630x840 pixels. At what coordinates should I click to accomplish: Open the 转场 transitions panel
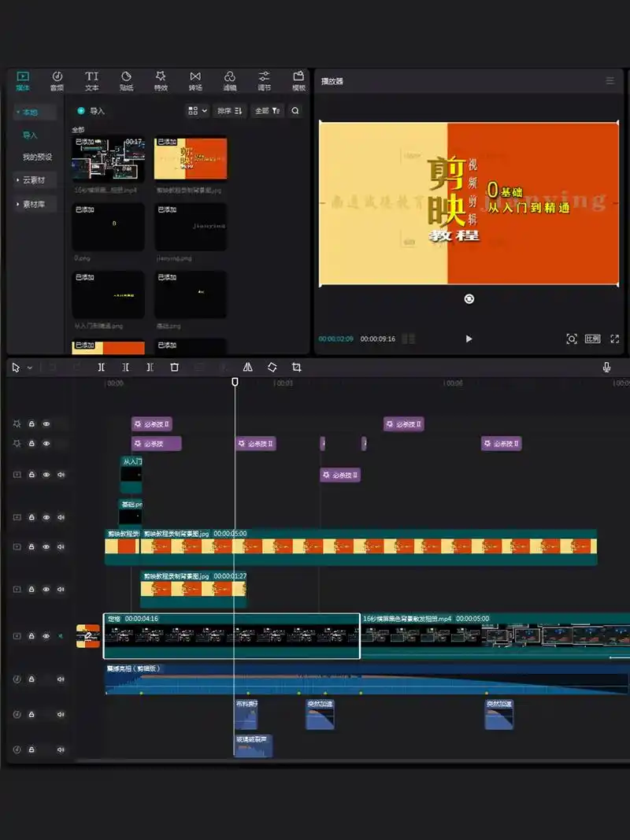(x=195, y=80)
